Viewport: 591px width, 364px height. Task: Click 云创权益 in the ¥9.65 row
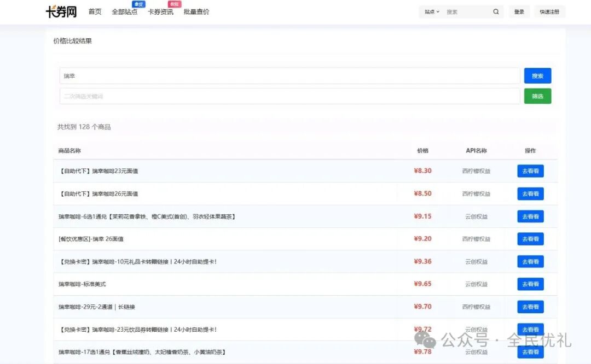point(477,284)
